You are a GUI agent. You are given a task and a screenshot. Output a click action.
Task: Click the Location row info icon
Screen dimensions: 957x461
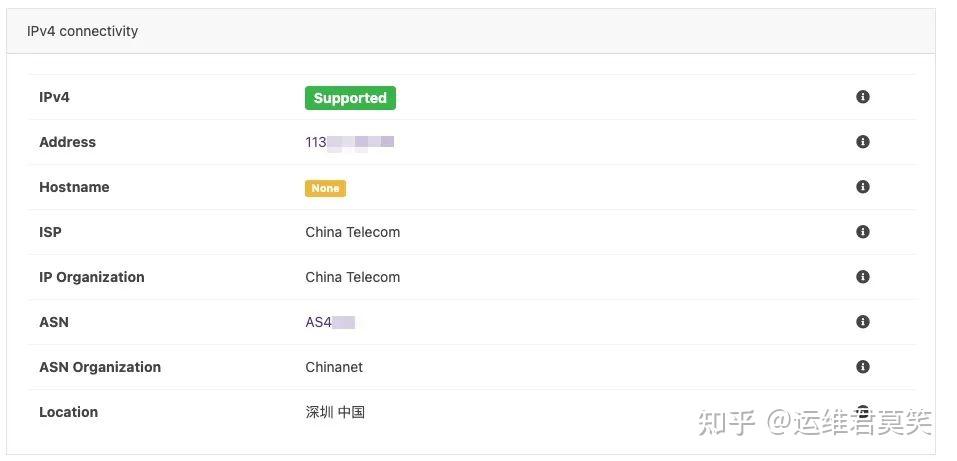point(862,411)
